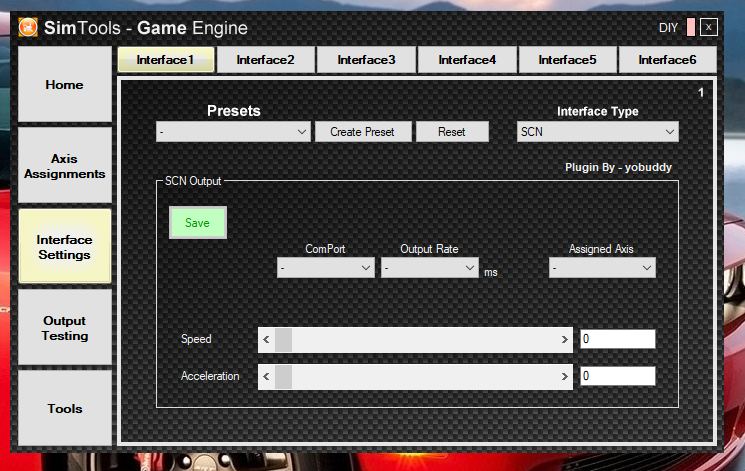The image size is (745, 471).
Task: Click the SimTools app logo icon
Action: point(28,27)
